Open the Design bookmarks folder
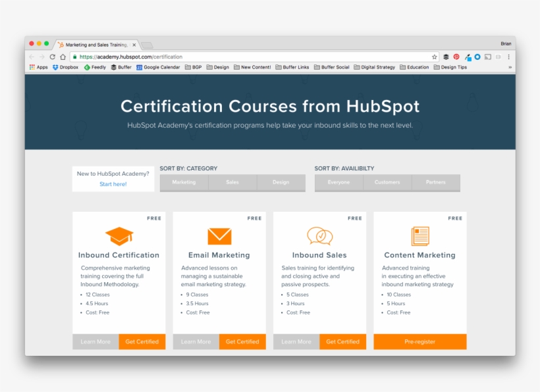The height and width of the screenshot is (392, 540). click(218, 67)
